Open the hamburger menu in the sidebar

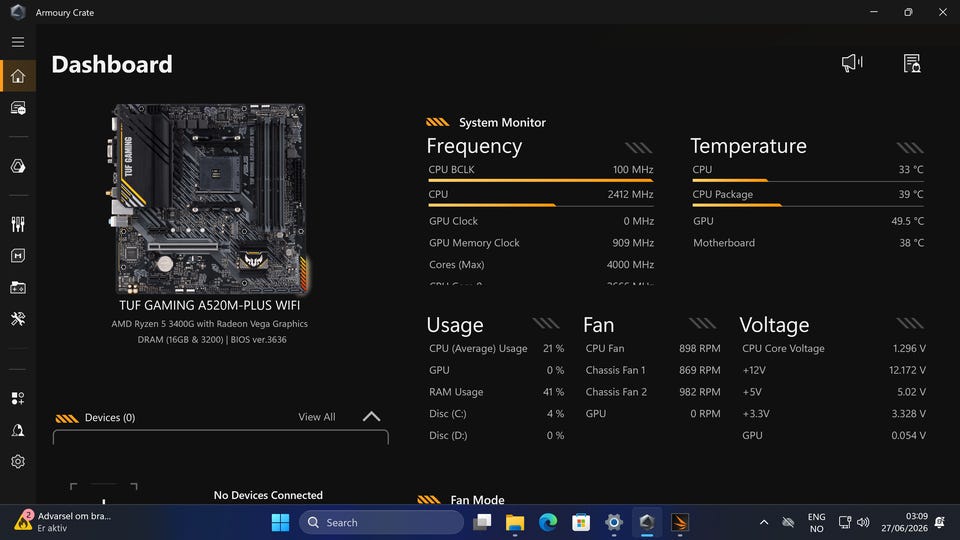[18, 42]
